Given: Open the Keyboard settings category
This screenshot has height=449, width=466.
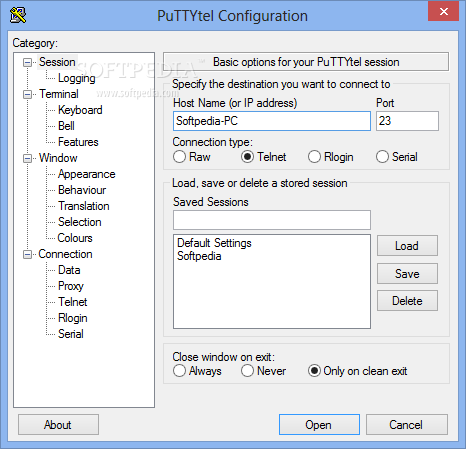Looking at the screenshot, I should click(x=80, y=110).
